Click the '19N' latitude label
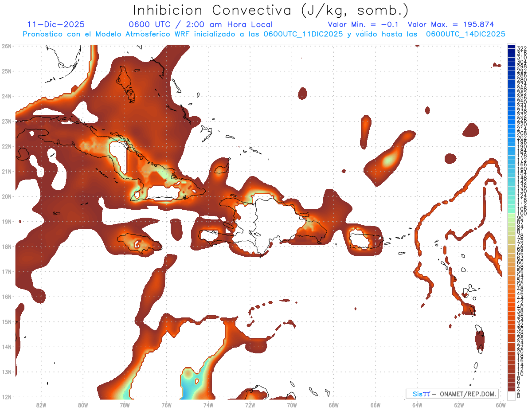532x411 pixels. tap(7, 221)
